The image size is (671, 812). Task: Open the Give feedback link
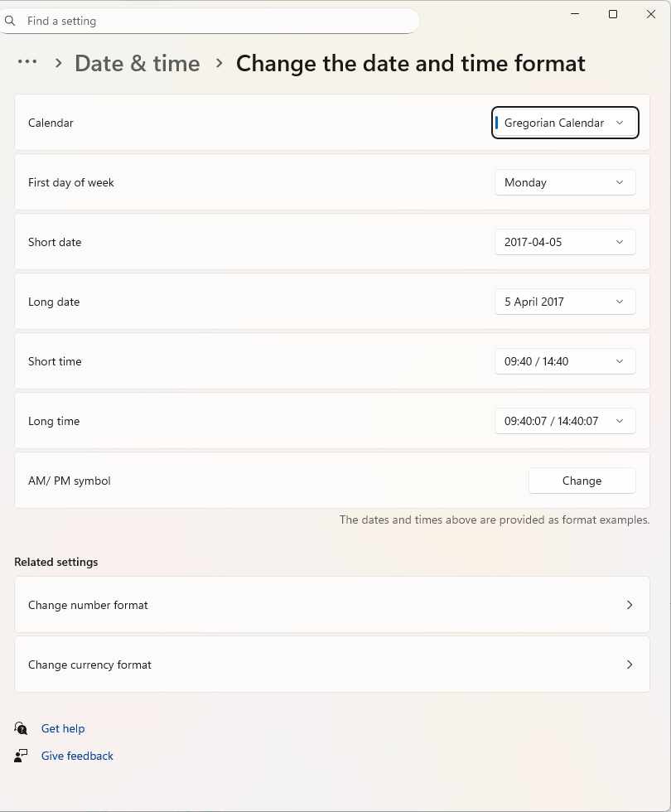pyautogui.click(x=77, y=756)
